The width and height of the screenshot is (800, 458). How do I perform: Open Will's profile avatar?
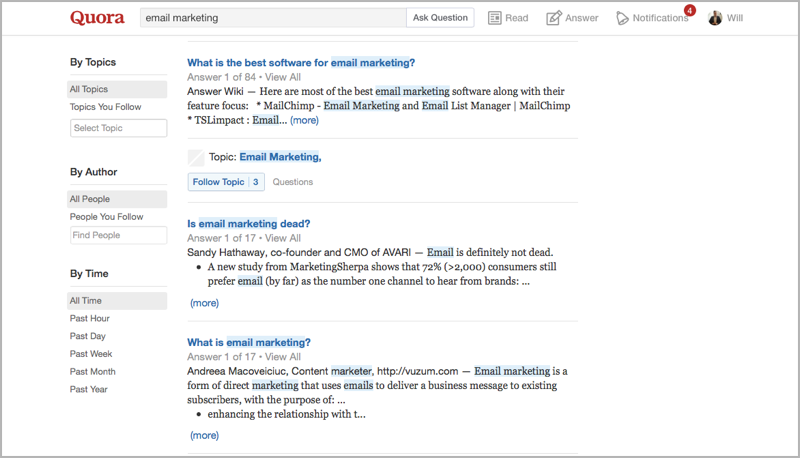click(715, 18)
